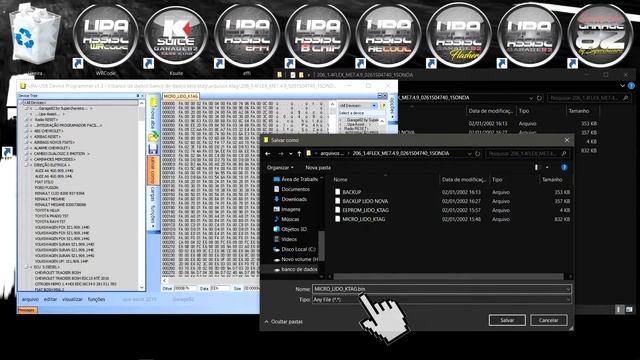
Task: Open view options dropdown arrow in Salvar como
Action: (x=547, y=167)
